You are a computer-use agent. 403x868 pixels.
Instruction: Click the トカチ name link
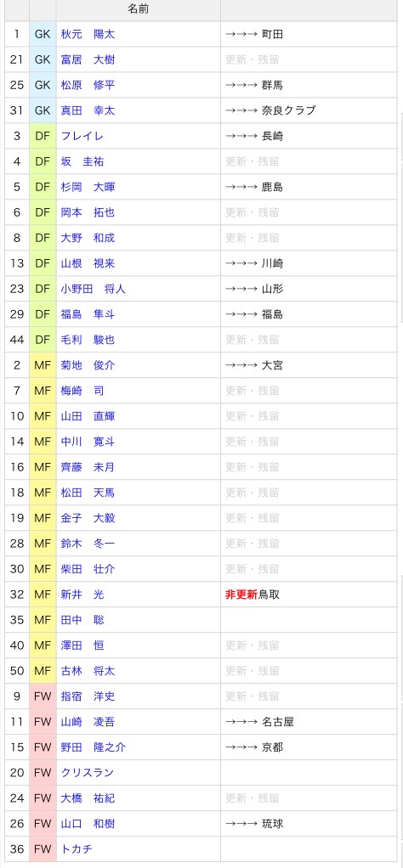point(77,849)
